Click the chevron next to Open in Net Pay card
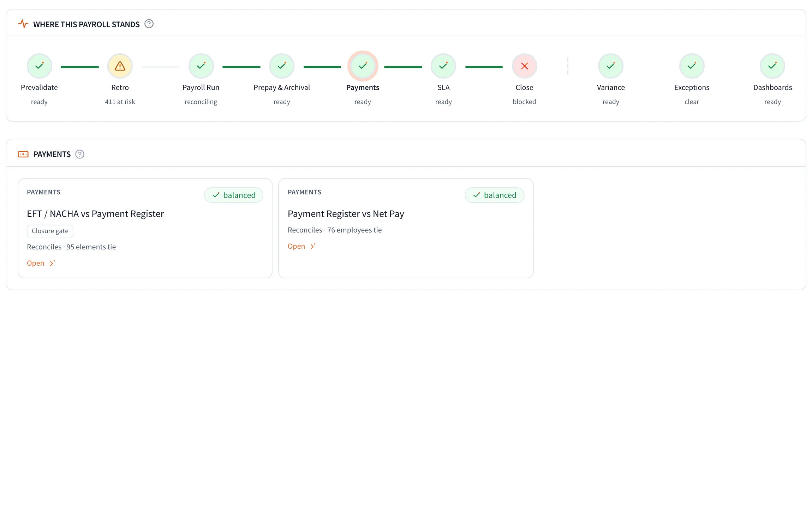The width and height of the screenshot is (812, 508). (313, 246)
